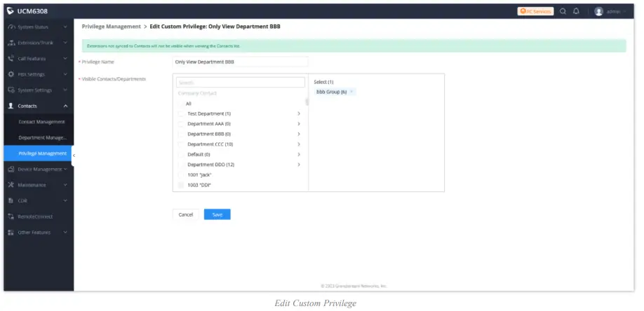
Task: Click the Grandstream logo beside UCM6308
Action: click(11, 11)
